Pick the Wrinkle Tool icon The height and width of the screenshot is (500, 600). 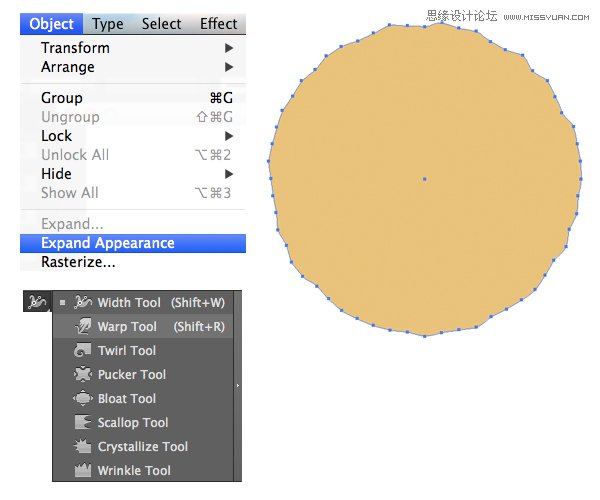tap(83, 470)
